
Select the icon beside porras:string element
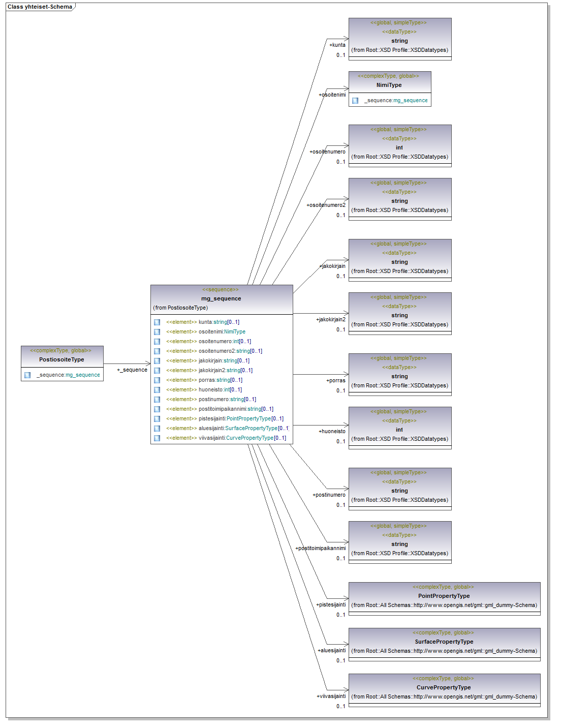coord(157,380)
